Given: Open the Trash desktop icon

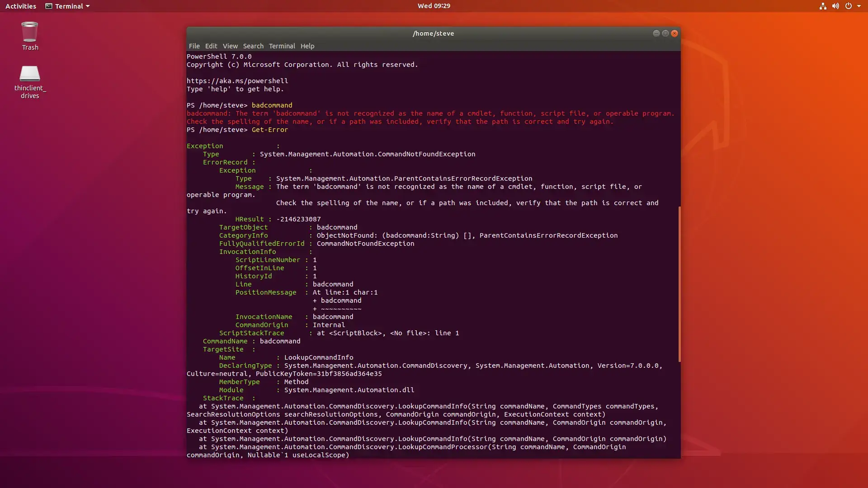Looking at the screenshot, I should tap(30, 36).
